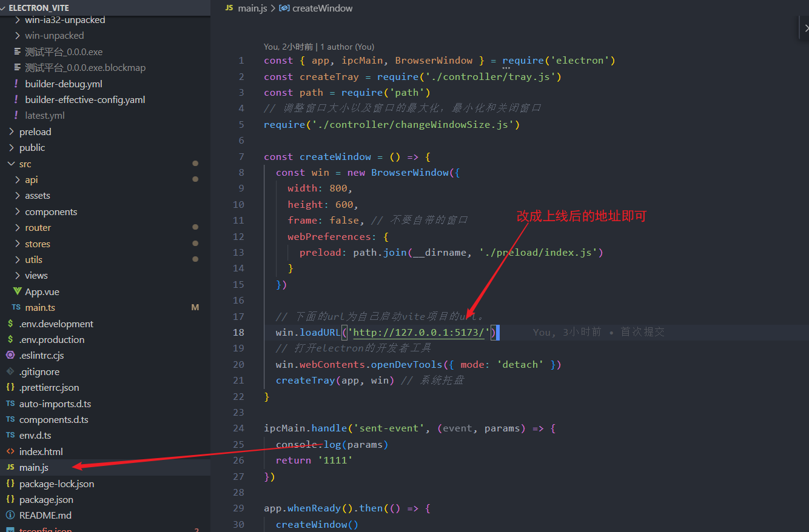Open builder-effective-config.yaml file

pos(85,100)
